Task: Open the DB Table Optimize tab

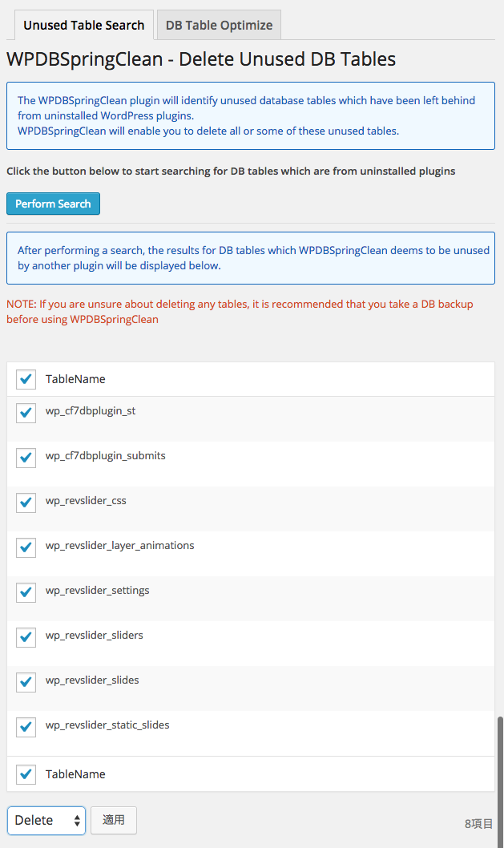Action: click(x=219, y=26)
